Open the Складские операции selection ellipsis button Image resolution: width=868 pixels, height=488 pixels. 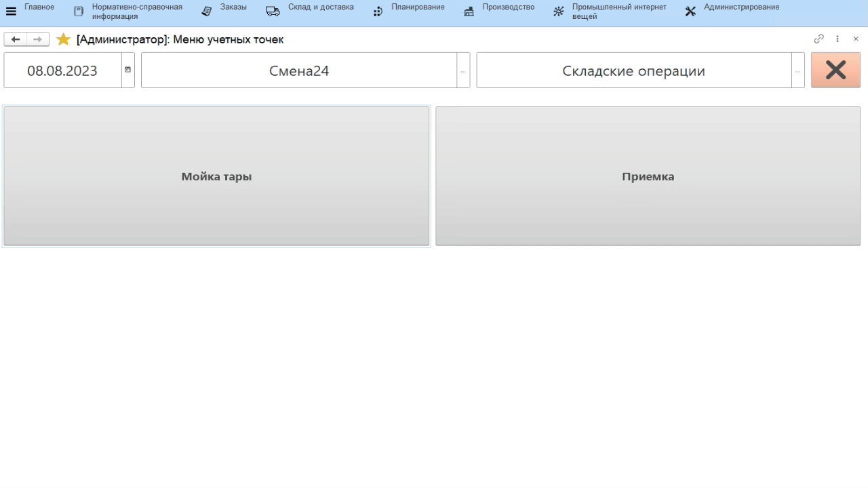click(x=798, y=70)
